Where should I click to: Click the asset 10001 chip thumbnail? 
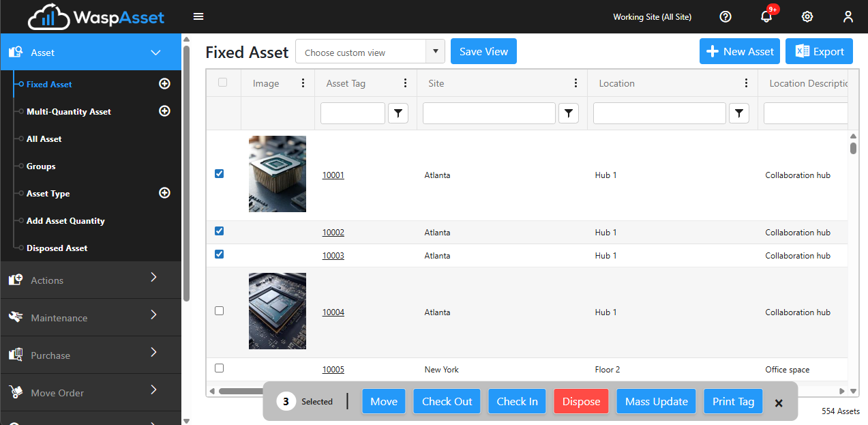(x=278, y=174)
